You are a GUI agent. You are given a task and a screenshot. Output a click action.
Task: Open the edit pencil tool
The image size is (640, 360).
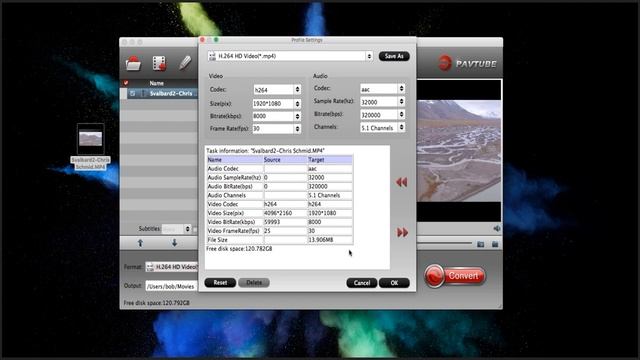click(x=184, y=63)
